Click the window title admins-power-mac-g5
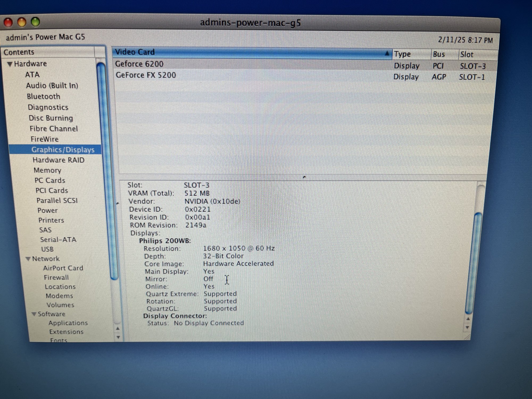532x399 pixels. (250, 23)
